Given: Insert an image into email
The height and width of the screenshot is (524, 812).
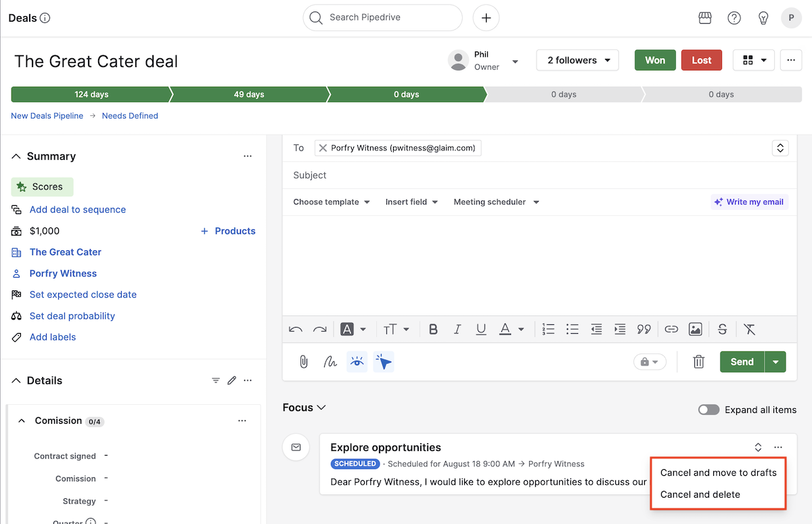Looking at the screenshot, I should 695,330.
